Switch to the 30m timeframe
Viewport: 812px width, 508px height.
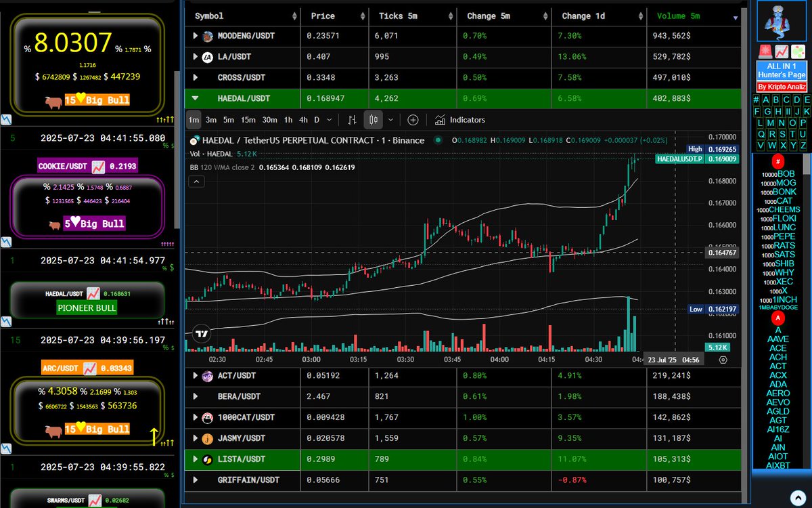tap(269, 120)
